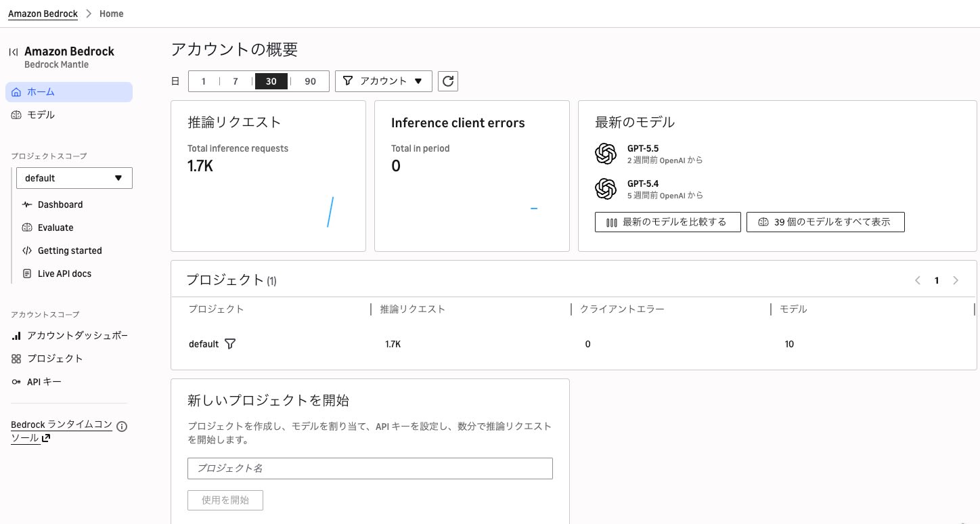
Task: Focus the プロジェクト名 input field
Action: 370,468
